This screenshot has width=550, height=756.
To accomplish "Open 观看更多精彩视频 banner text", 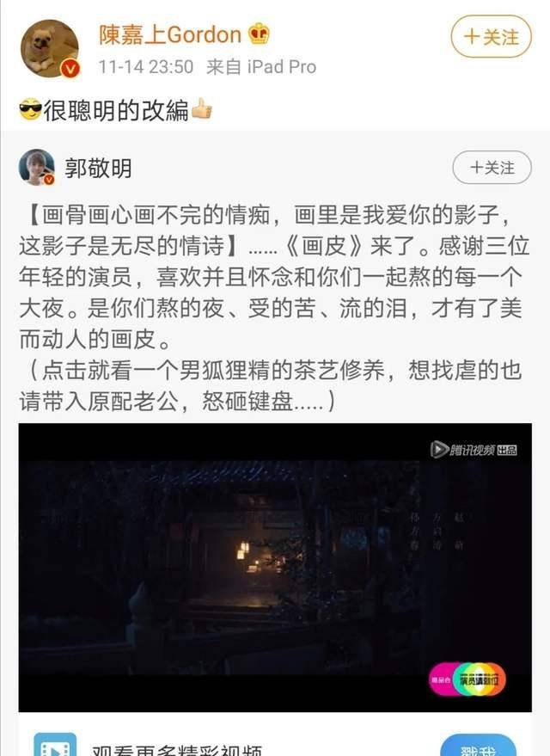I will tap(177, 750).
